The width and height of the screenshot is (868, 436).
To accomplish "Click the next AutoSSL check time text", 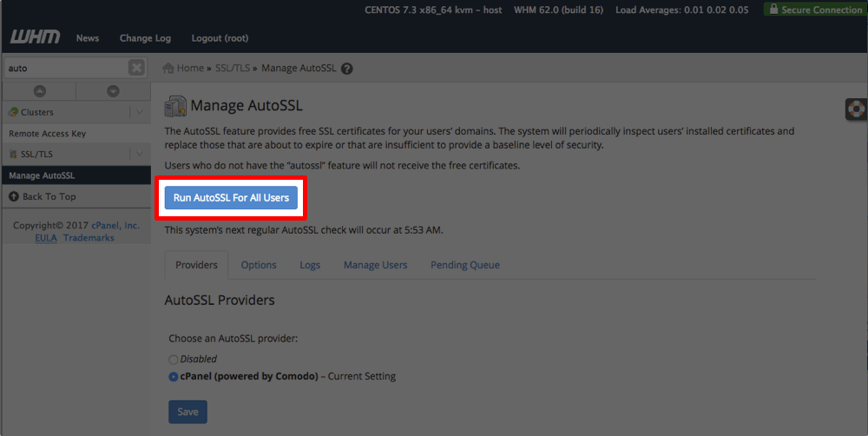I will point(303,230).
